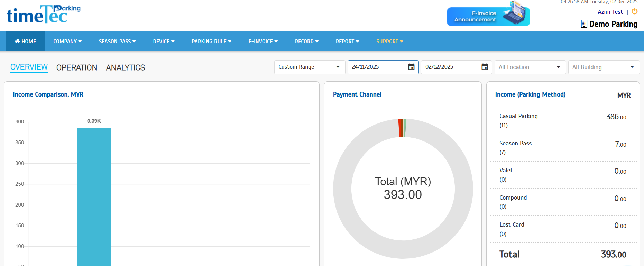This screenshot has width=644, height=266.
Task: Click the Azim Test user link
Action: tap(610, 12)
